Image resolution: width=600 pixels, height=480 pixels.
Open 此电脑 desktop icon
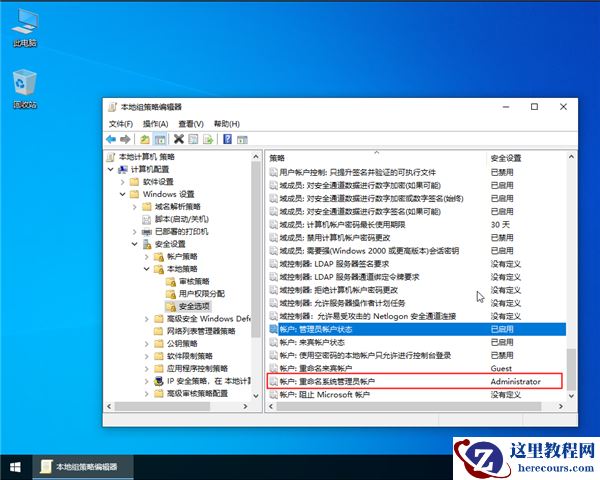coord(25,28)
